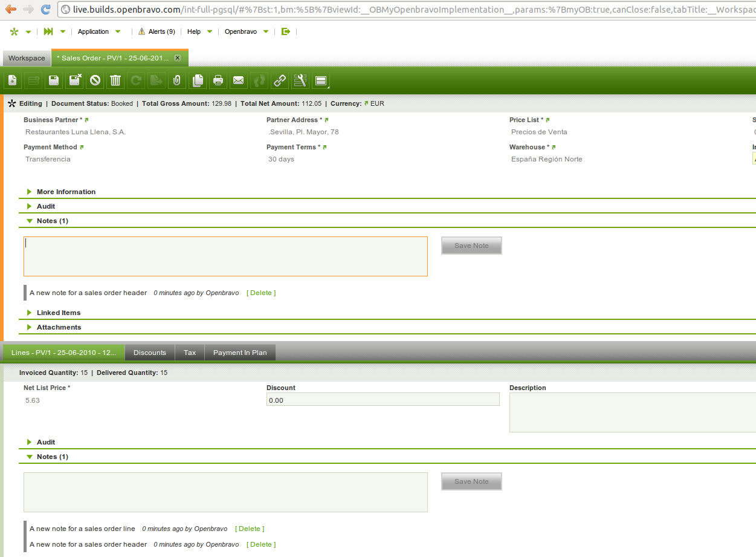
Task: Open the Business Partner link arrow
Action: pos(86,120)
